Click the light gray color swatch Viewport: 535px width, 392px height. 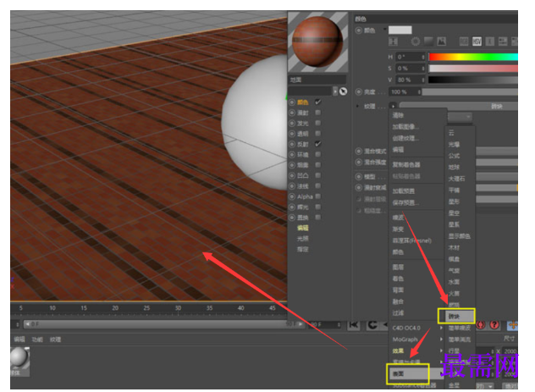point(400,30)
